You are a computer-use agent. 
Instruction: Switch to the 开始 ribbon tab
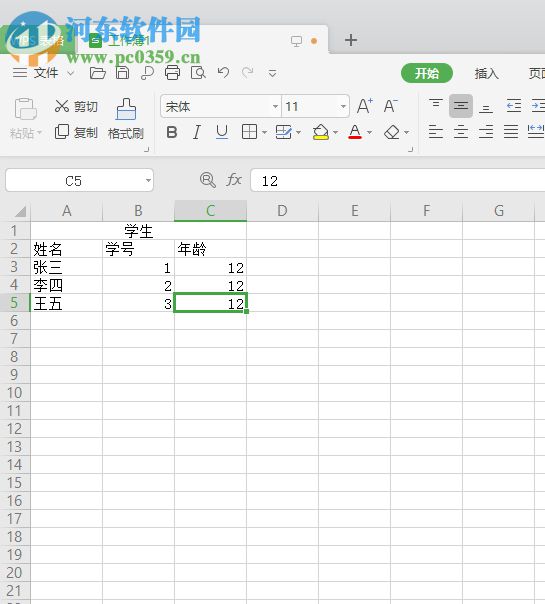tap(427, 73)
